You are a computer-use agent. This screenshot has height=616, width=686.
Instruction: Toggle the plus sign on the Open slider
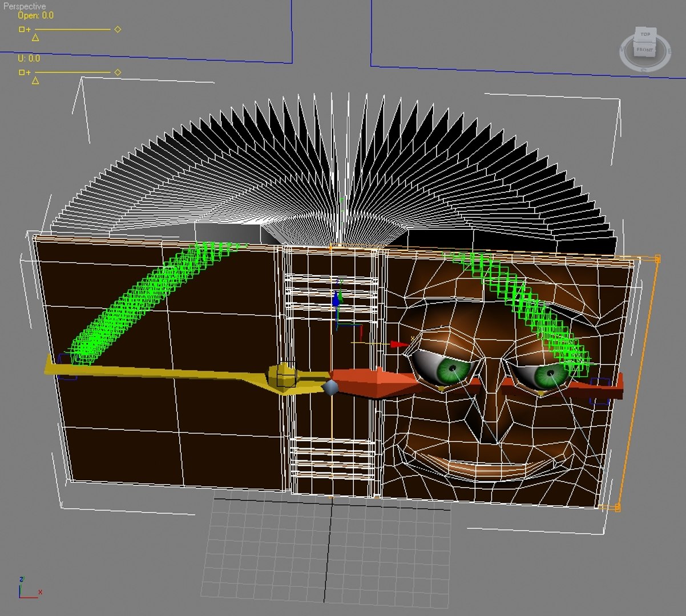point(28,29)
